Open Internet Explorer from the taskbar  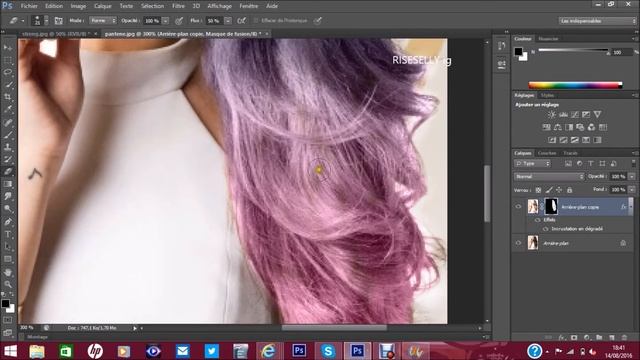[x=269, y=351]
